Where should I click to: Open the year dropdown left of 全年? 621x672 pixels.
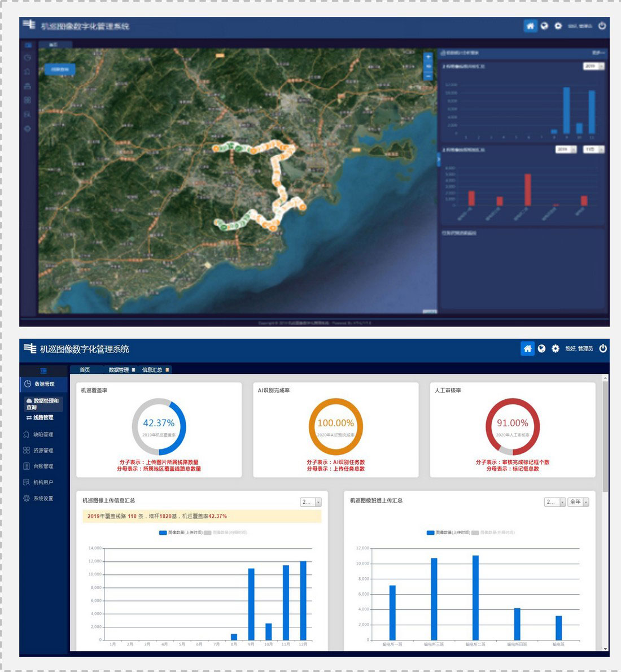coord(554,502)
